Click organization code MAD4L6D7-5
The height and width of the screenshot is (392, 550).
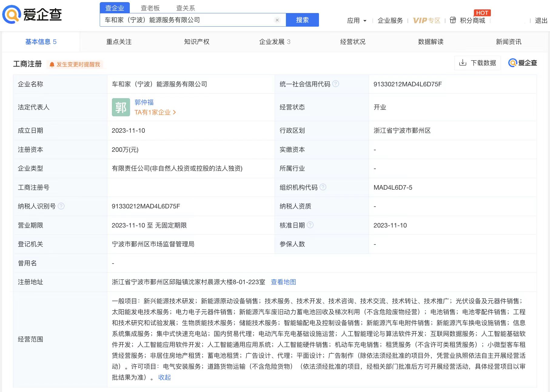click(x=393, y=188)
